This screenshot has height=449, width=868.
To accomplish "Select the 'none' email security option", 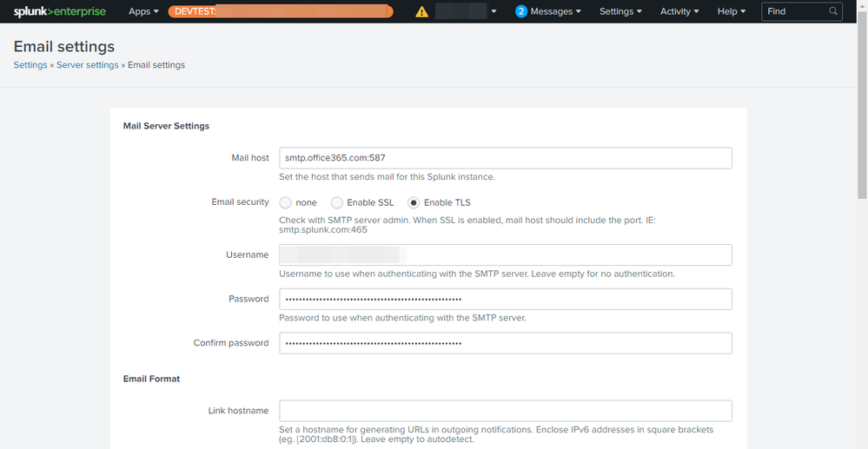I will (x=286, y=202).
